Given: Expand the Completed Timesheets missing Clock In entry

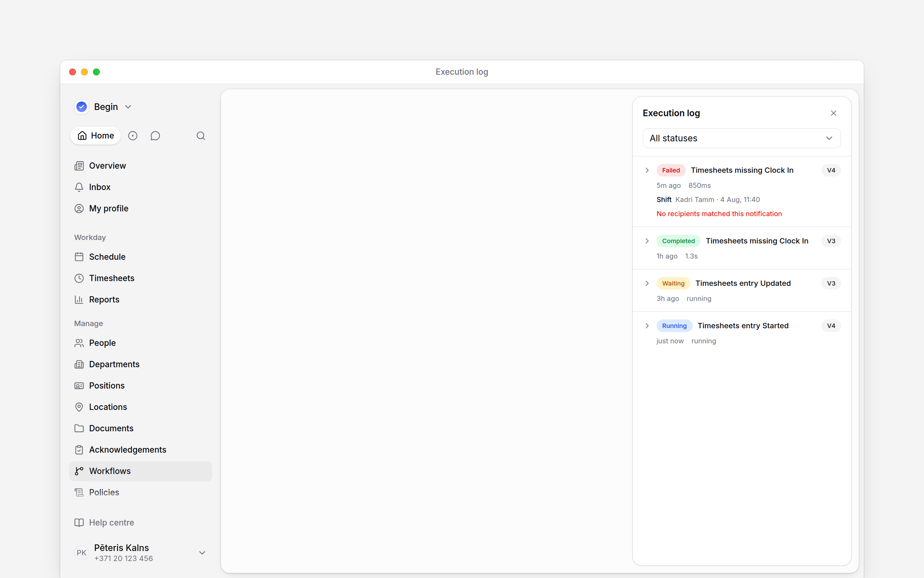Looking at the screenshot, I should pyautogui.click(x=647, y=241).
